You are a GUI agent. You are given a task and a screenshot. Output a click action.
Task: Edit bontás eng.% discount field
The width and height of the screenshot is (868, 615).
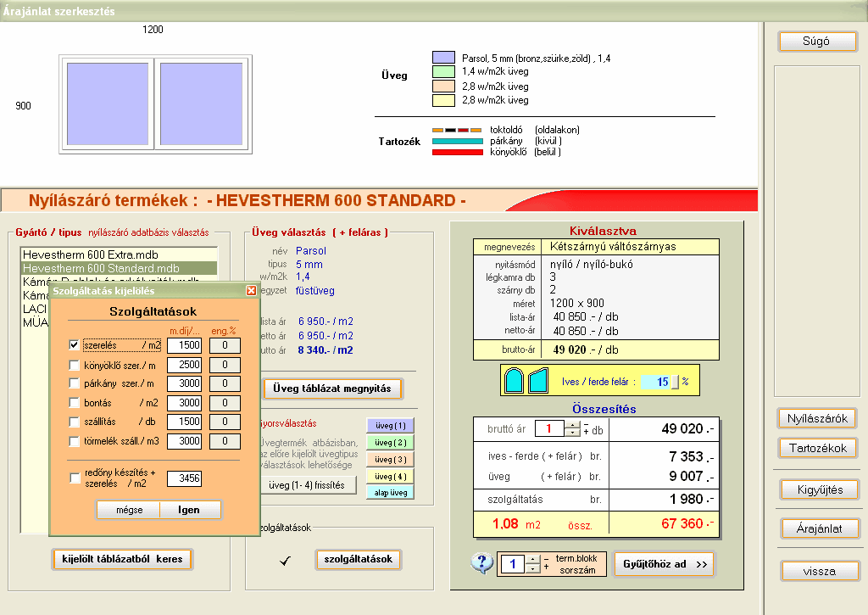(225, 403)
